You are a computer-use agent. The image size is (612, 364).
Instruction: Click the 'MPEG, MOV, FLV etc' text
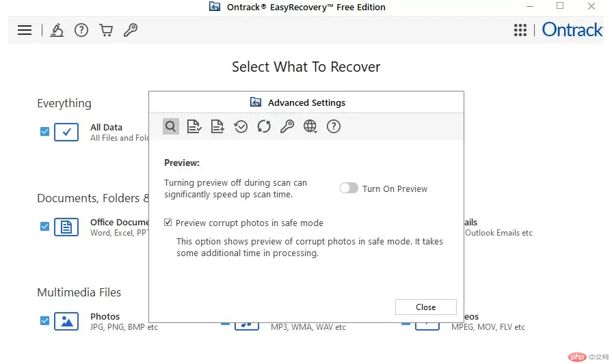point(488,327)
